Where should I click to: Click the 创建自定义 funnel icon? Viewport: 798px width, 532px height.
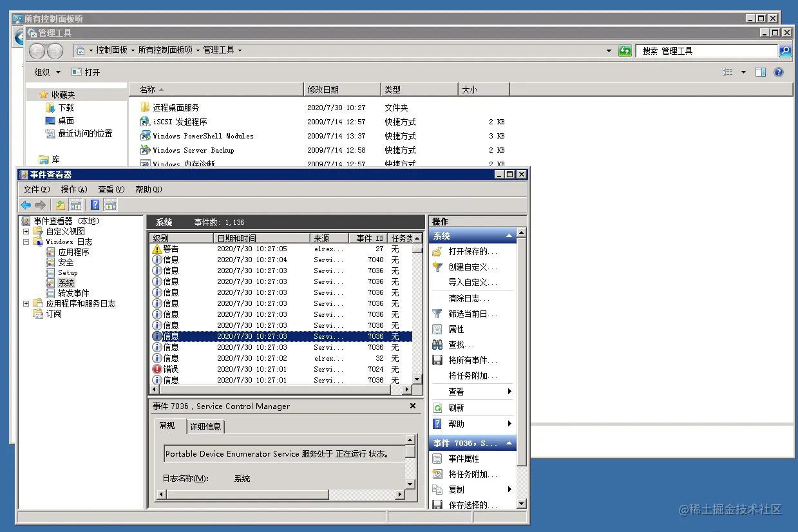pyautogui.click(x=437, y=267)
